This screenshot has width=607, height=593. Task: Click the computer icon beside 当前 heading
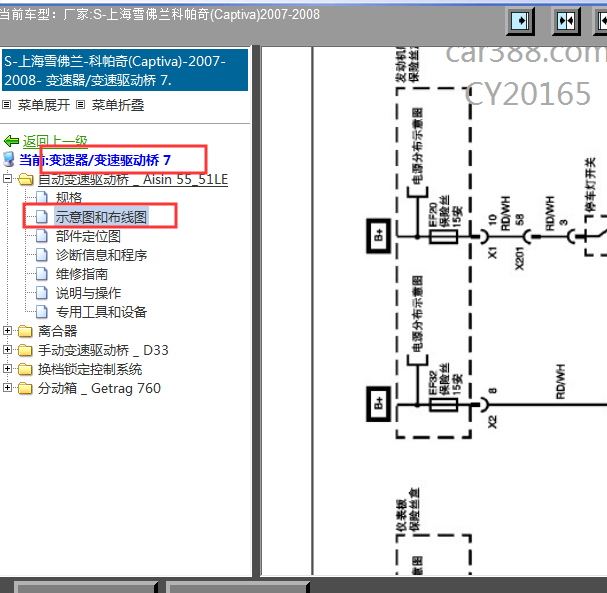9,159
